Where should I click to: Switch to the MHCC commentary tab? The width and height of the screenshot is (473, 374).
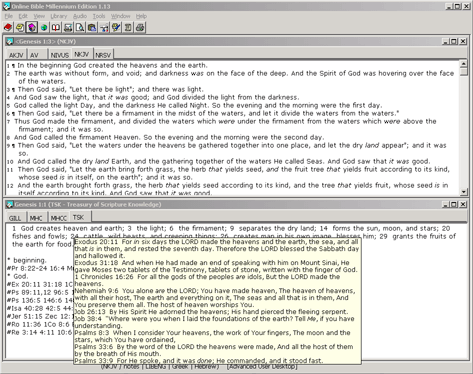[59, 218]
